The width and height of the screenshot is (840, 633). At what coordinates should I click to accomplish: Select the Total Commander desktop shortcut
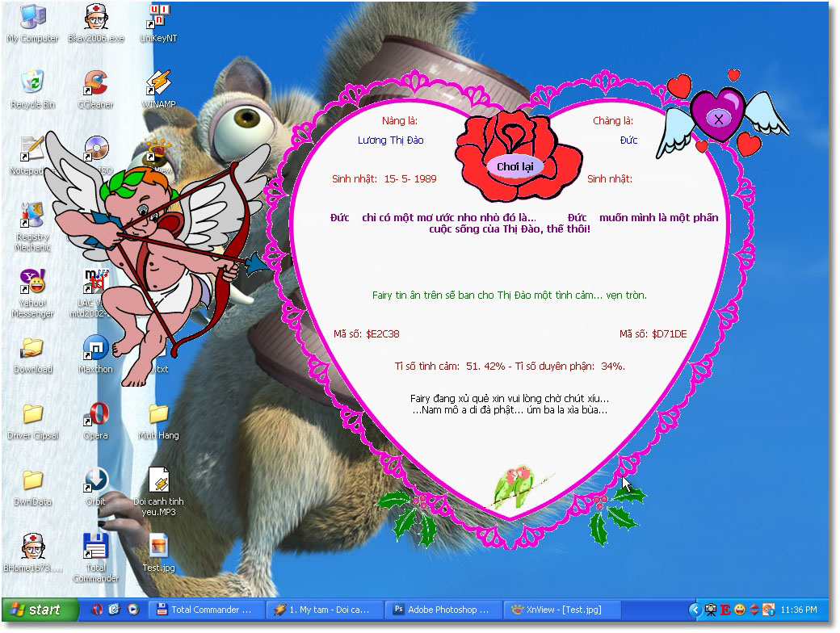point(96,559)
